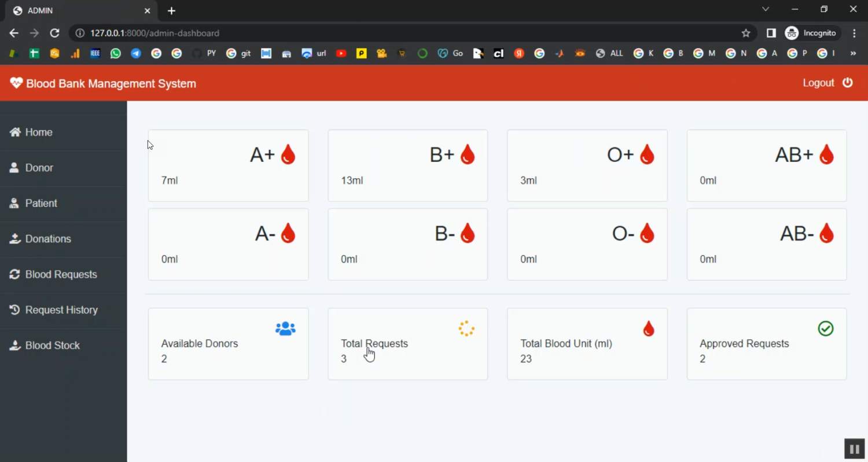Go back using browser back arrow
This screenshot has height=462, width=868.
pyautogui.click(x=14, y=33)
